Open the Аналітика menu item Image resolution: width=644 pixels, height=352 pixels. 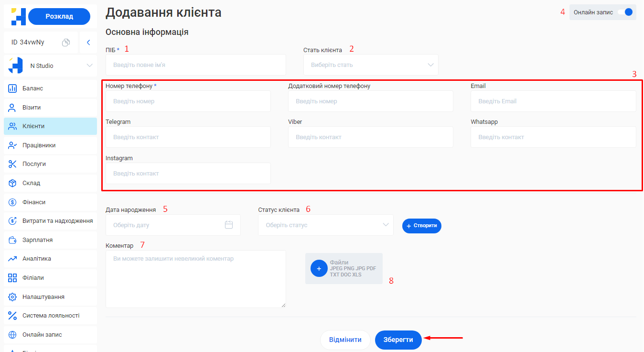pos(36,259)
